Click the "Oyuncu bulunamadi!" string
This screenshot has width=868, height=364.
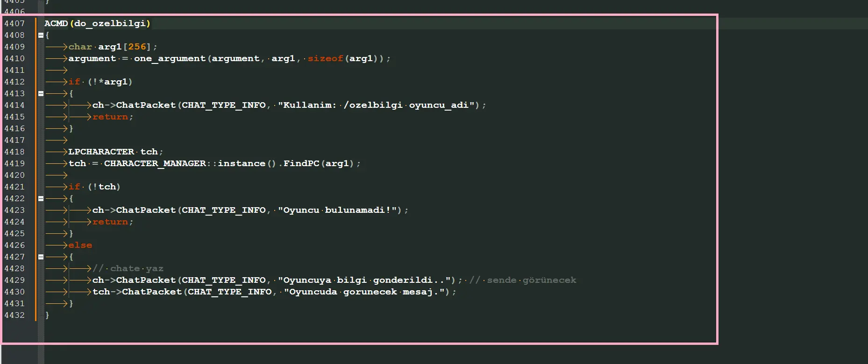click(337, 210)
